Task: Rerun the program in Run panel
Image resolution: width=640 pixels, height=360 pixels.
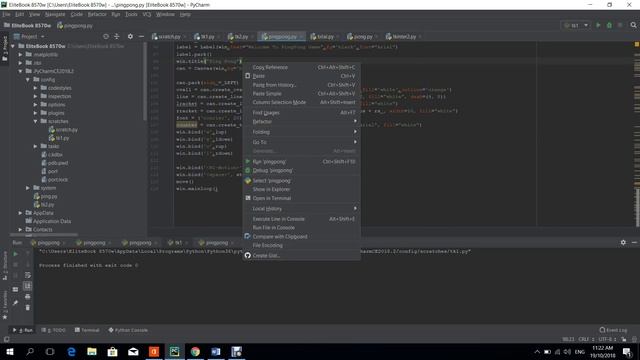Action: [16, 254]
